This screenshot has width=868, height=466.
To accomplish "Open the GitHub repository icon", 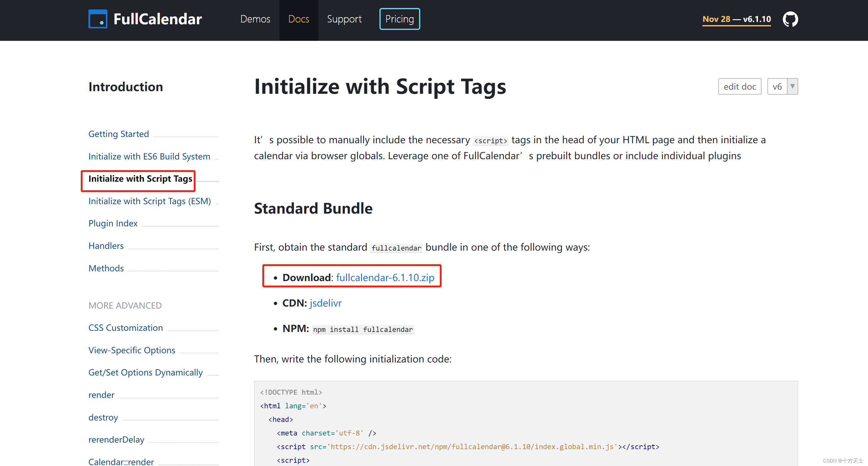I will coord(790,19).
